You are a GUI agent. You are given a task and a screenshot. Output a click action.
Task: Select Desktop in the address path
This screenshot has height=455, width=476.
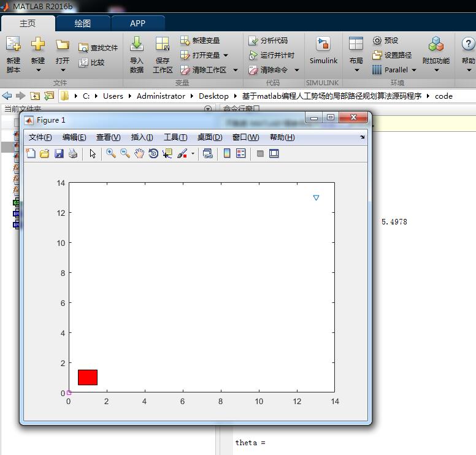point(213,96)
